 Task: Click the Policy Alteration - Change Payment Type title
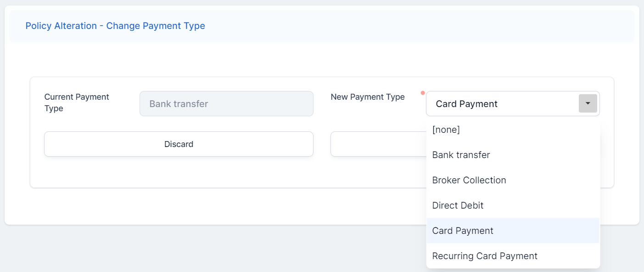tap(115, 26)
